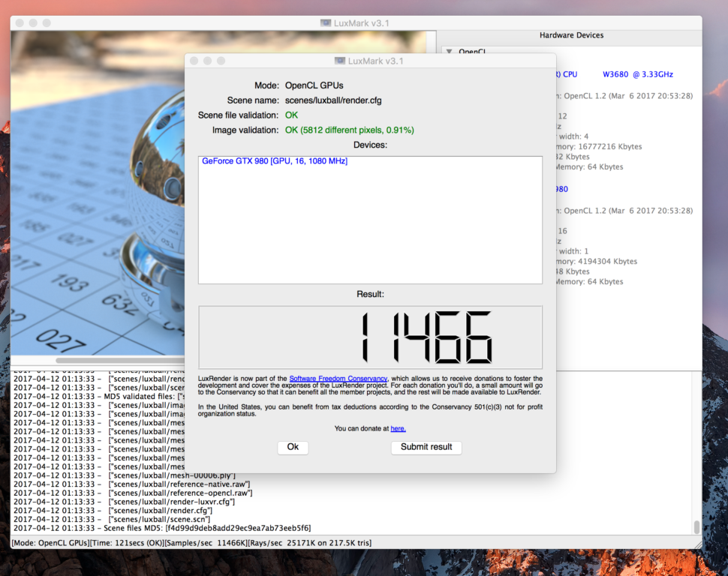Click the Ok button in the result dialog
The image size is (728, 576).
(293, 448)
